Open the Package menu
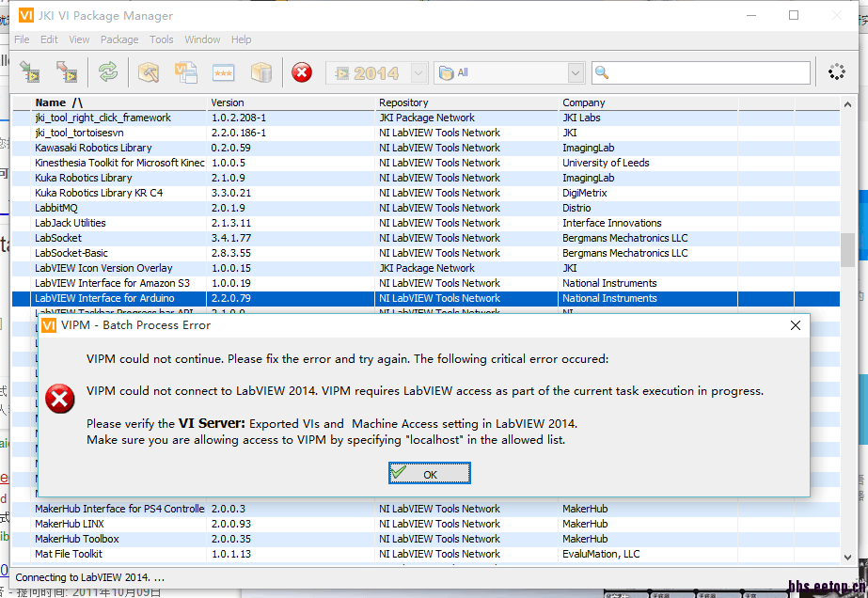Screen dimensions: 868x598 pyautogui.click(x=119, y=39)
